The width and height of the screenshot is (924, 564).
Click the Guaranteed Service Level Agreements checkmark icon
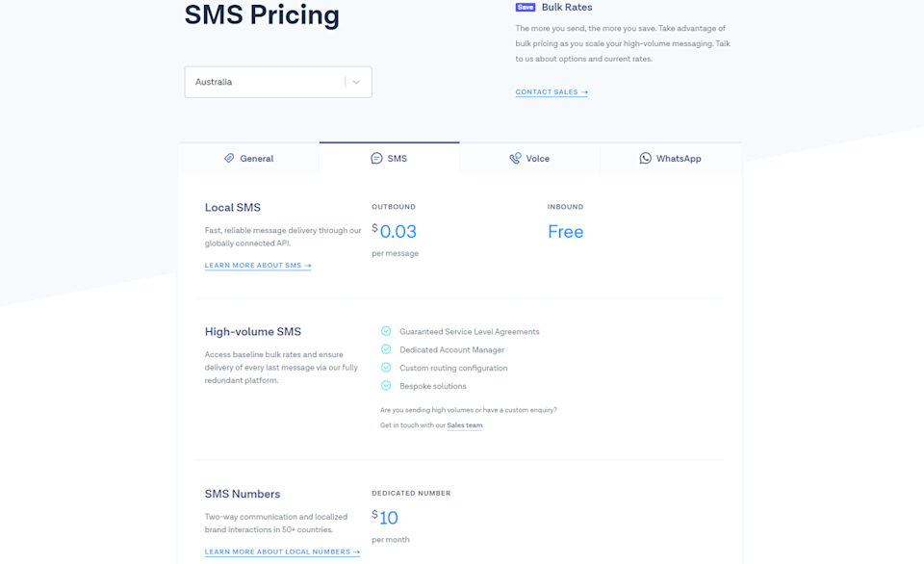[386, 331]
